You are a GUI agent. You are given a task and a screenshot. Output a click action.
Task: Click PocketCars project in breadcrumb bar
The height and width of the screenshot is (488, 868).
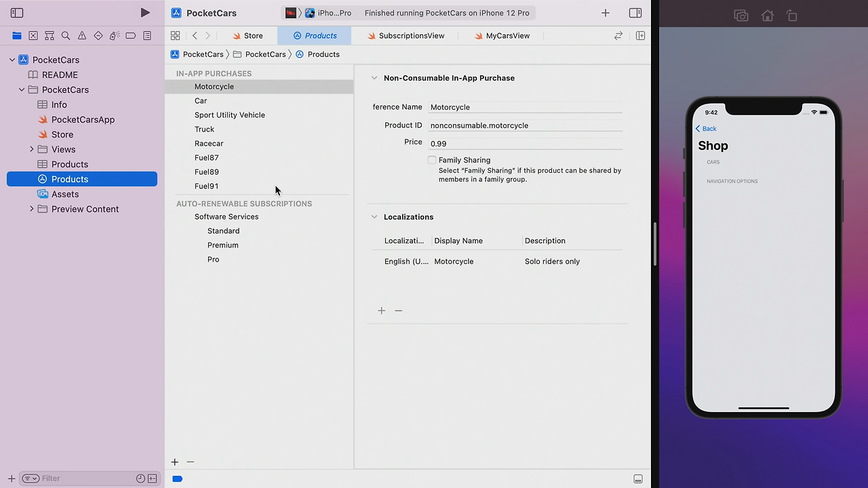pos(197,54)
